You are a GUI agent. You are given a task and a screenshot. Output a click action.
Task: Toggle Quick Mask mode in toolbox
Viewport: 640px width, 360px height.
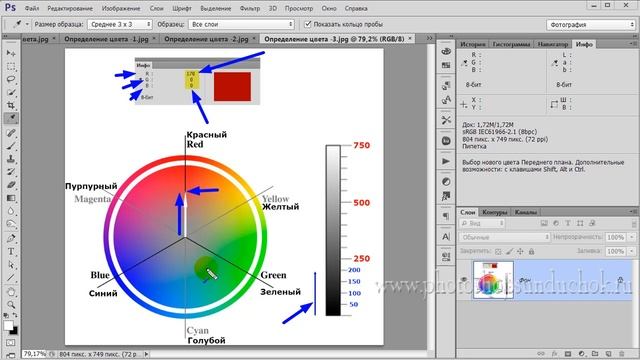[11, 342]
